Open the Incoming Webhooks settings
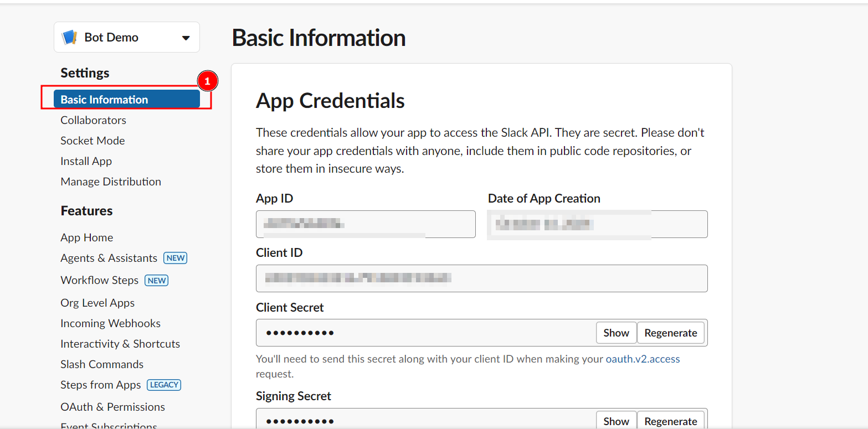 110,323
